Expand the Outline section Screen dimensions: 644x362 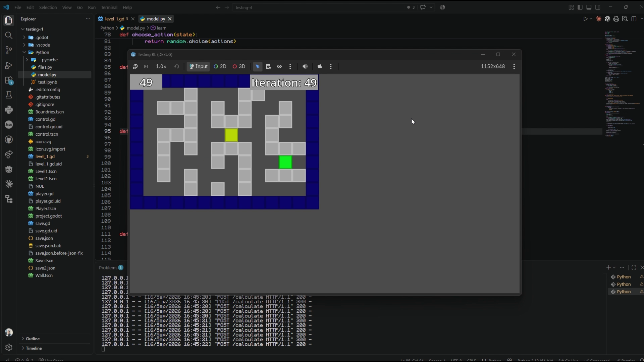click(33, 339)
